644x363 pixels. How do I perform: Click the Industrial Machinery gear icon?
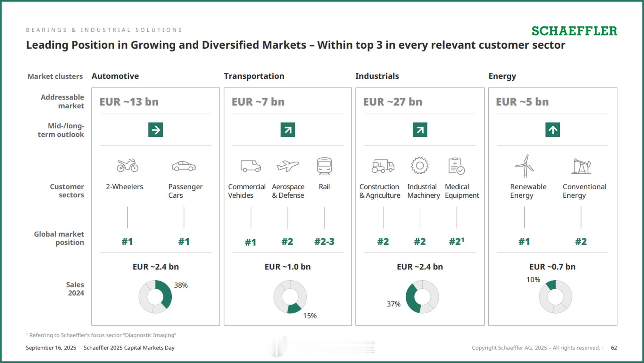click(420, 165)
